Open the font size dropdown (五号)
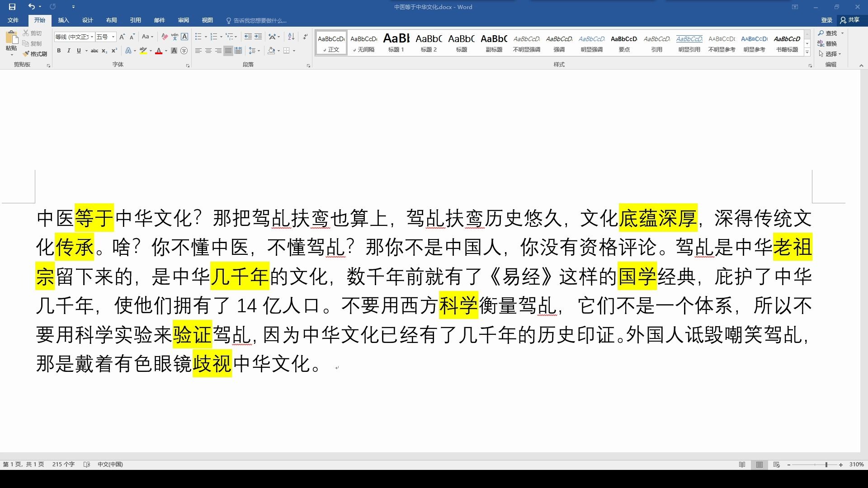The image size is (868, 488). tap(113, 37)
